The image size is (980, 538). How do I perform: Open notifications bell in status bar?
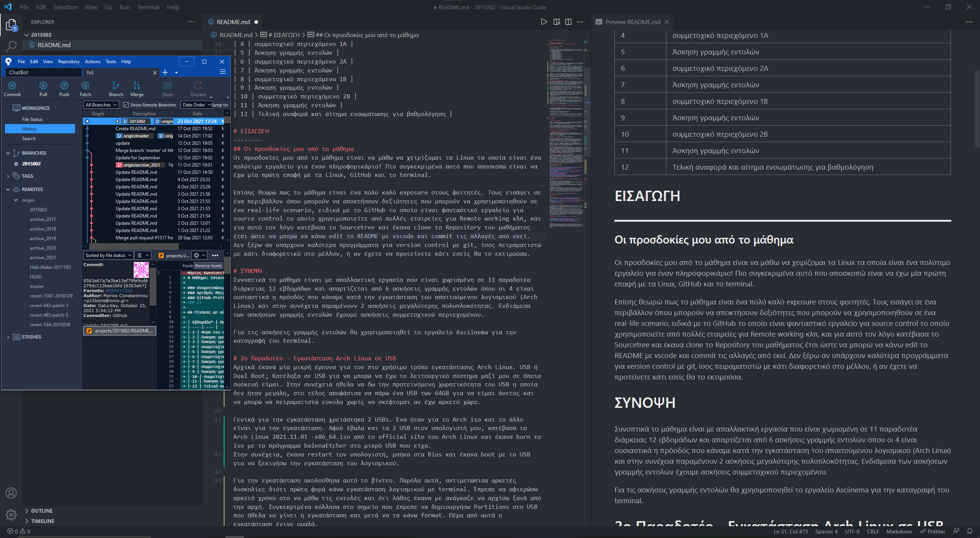pyautogui.click(x=970, y=531)
